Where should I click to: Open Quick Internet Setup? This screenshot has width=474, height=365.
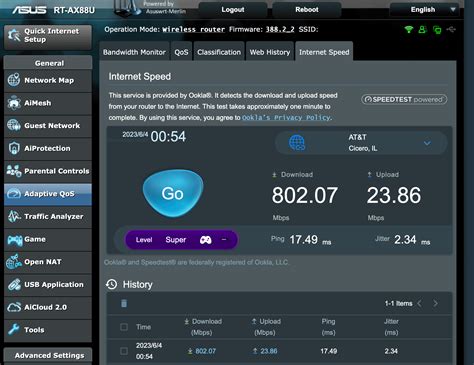coord(48,36)
